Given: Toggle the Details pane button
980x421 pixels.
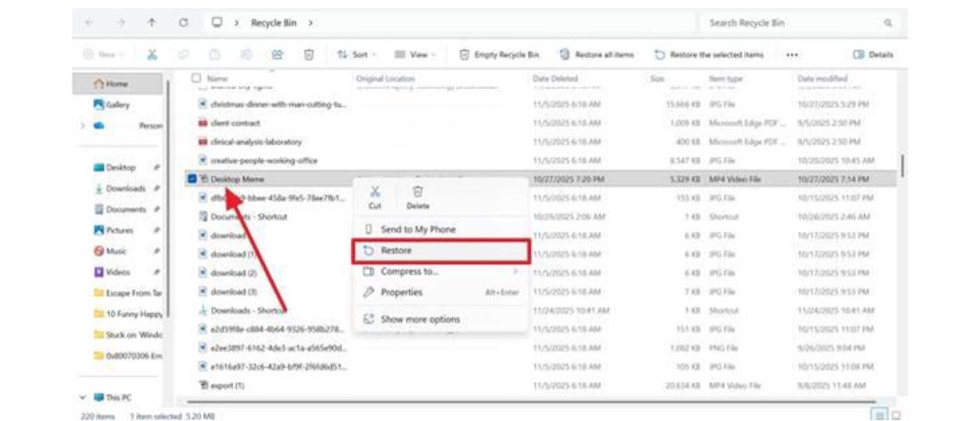Looking at the screenshot, I should [x=873, y=55].
